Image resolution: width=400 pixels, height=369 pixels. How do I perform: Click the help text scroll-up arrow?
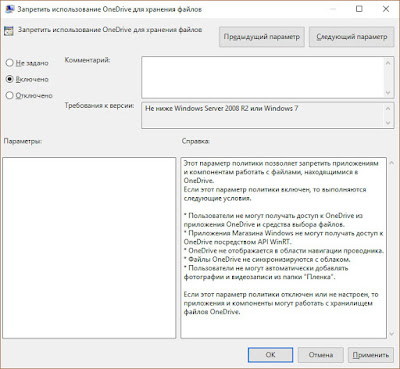[392, 163]
